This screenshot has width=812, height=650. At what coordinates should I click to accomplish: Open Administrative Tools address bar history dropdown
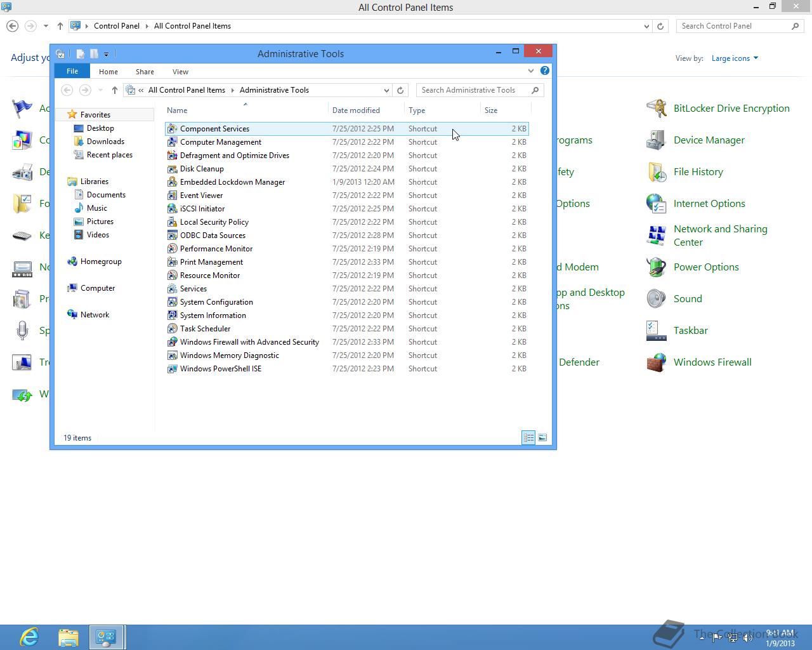pyautogui.click(x=386, y=90)
